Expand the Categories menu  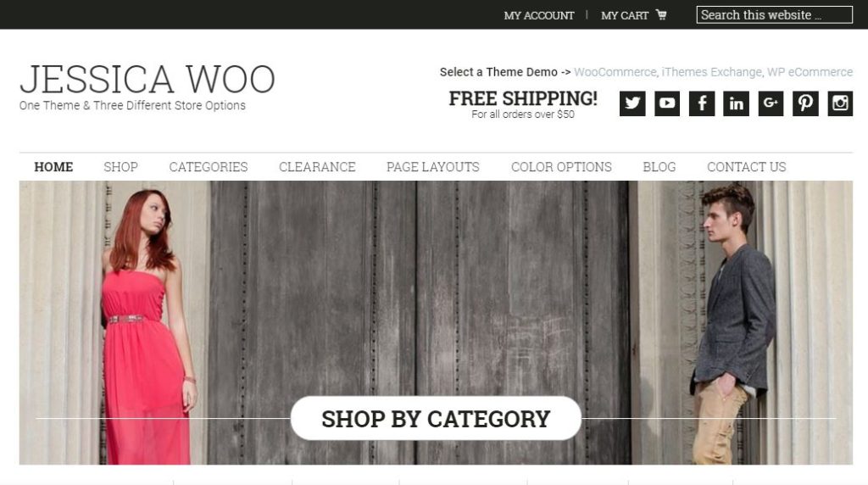pyautogui.click(x=209, y=167)
